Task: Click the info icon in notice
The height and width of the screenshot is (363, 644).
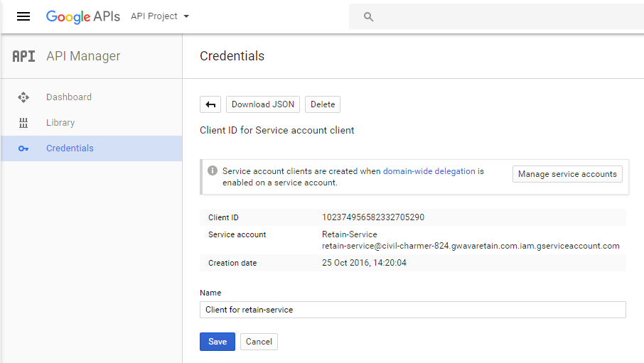Action: (212, 171)
